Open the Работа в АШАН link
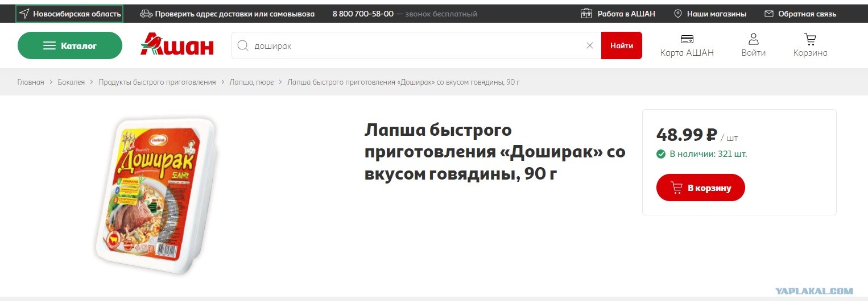This screenshot has height=308, width=868. point(618,14)
